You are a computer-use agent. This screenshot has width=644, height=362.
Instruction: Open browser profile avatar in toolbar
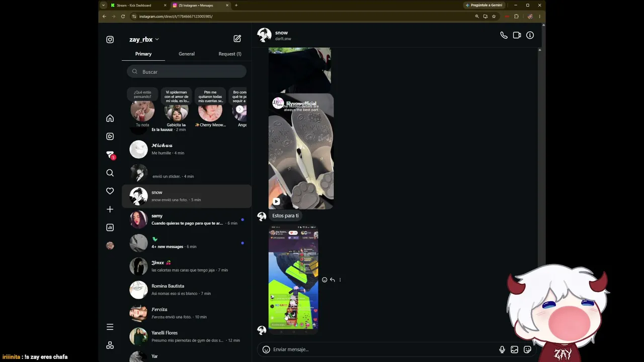coord(530,16)
